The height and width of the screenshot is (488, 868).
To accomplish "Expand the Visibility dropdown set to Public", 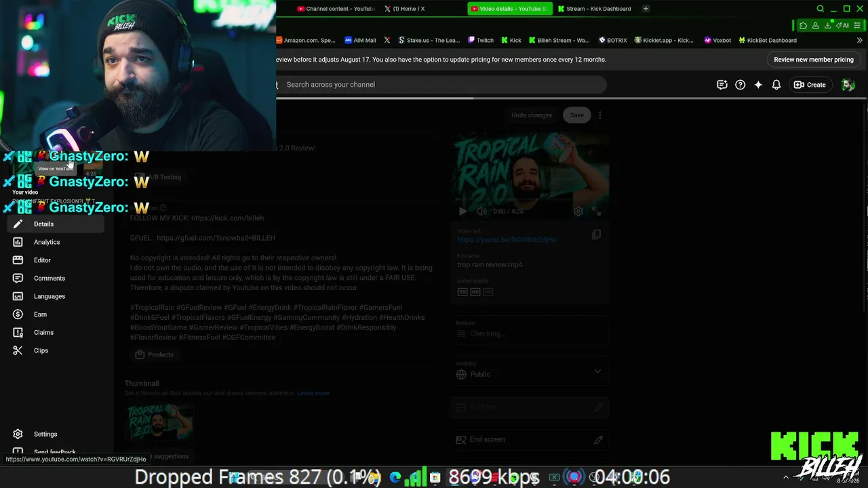I will click(x=530, y=370).
